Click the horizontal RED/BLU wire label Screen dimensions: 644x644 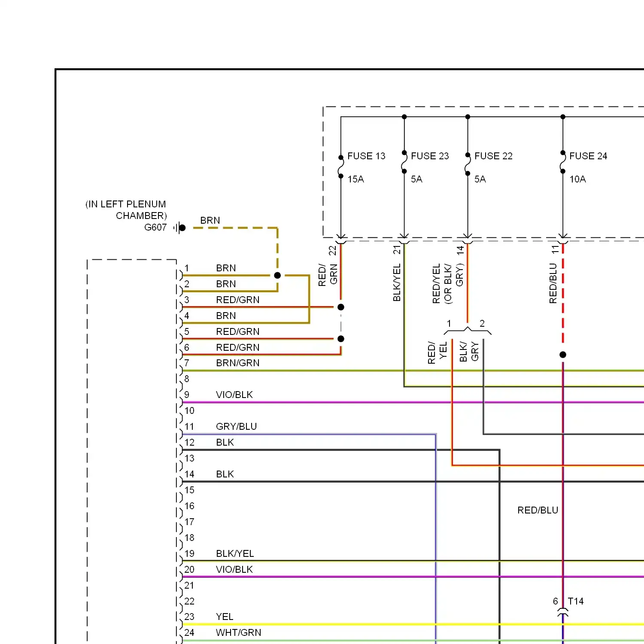538,510
